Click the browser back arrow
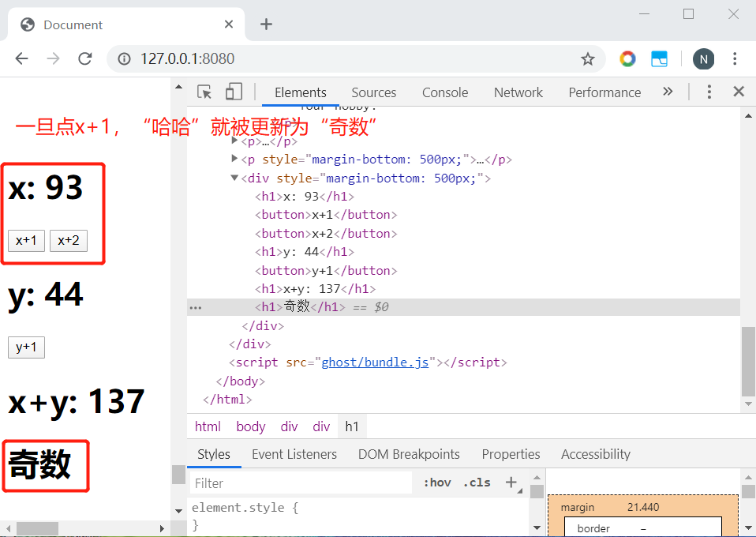Viewport: 756px width, 537px height. coord(21,59)
